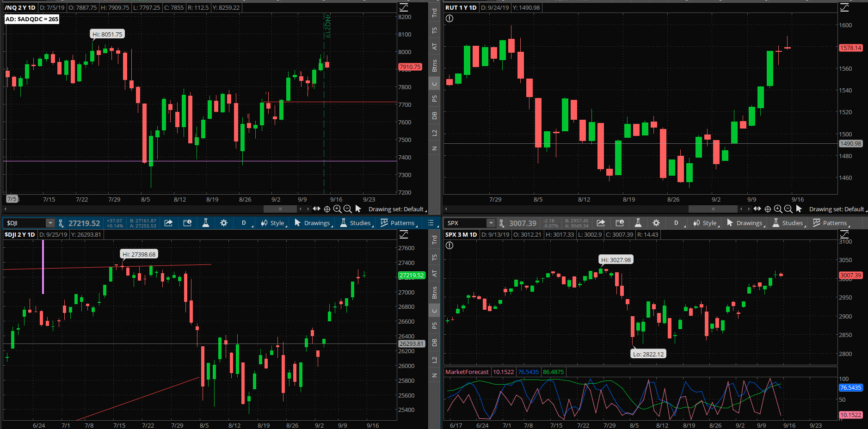Open chart settings gear in $DJI toolbar

[224, 223]
